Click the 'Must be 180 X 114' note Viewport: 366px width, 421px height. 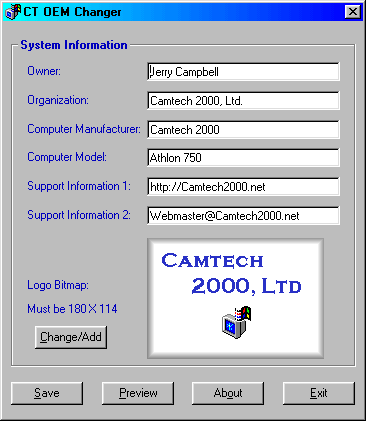(x=72, y=309)
